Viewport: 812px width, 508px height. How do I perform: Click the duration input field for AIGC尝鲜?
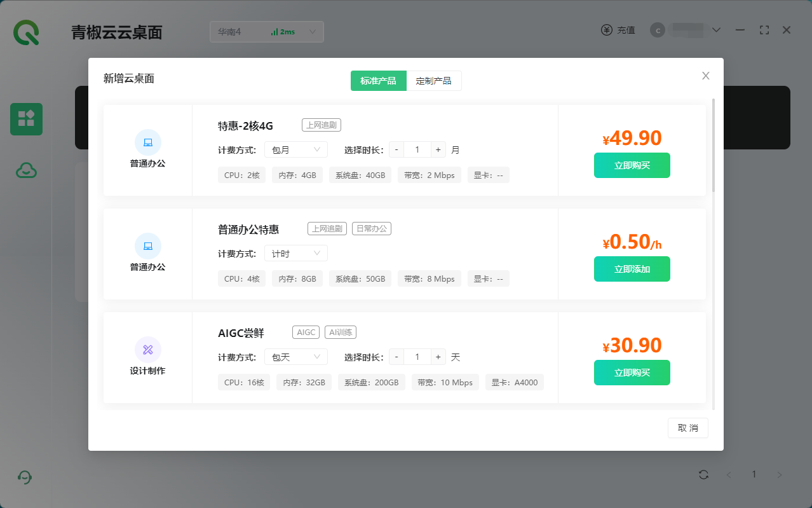point(417,357)
